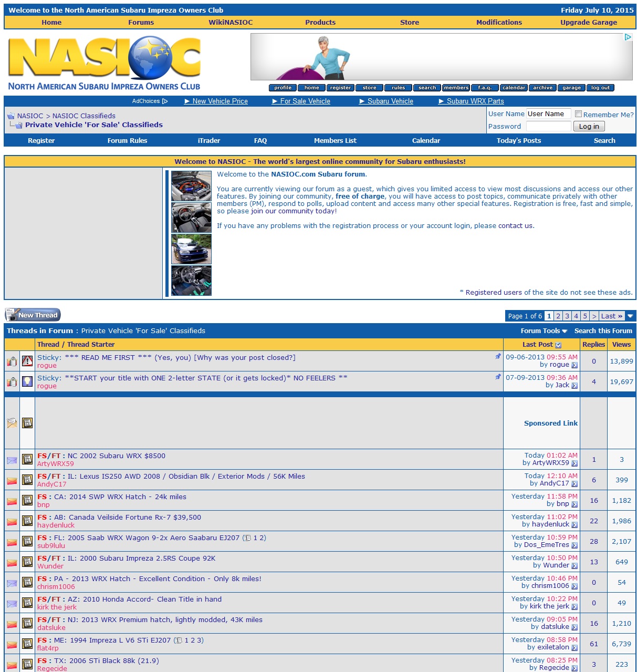The height and width of the screenshot is (672, 637).
Task: Open Search this Forum dropdown
Action: point(603,330)
